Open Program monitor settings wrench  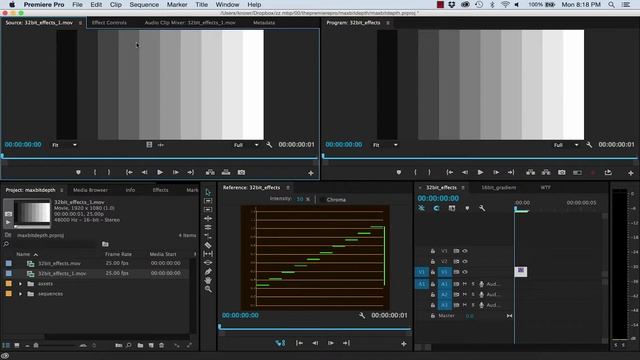[589, 145]
